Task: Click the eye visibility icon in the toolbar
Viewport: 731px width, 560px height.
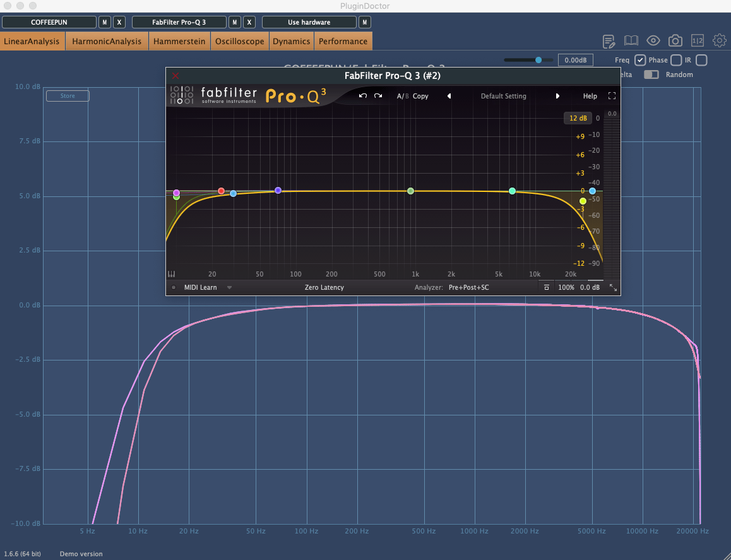Action: [653, 40]
